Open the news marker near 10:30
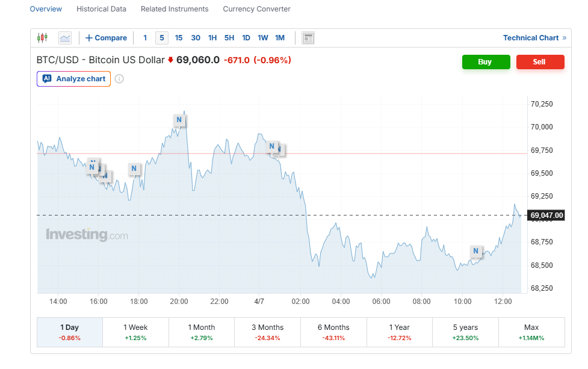The width and height of the screenshot is (588, 369). point(475,251)
